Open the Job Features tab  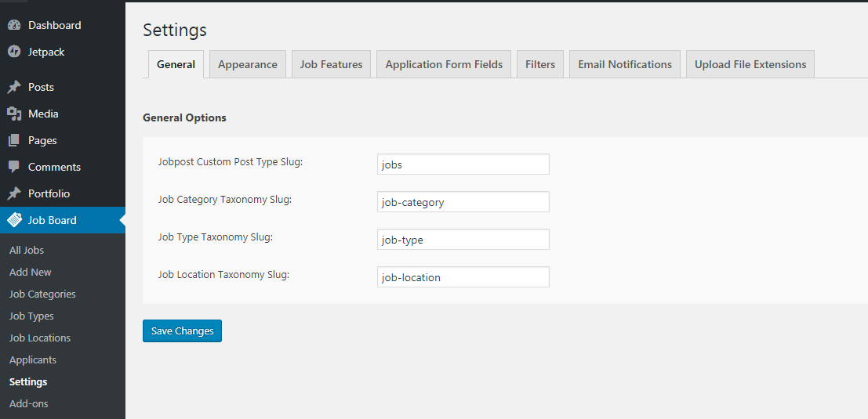(331, 64)
